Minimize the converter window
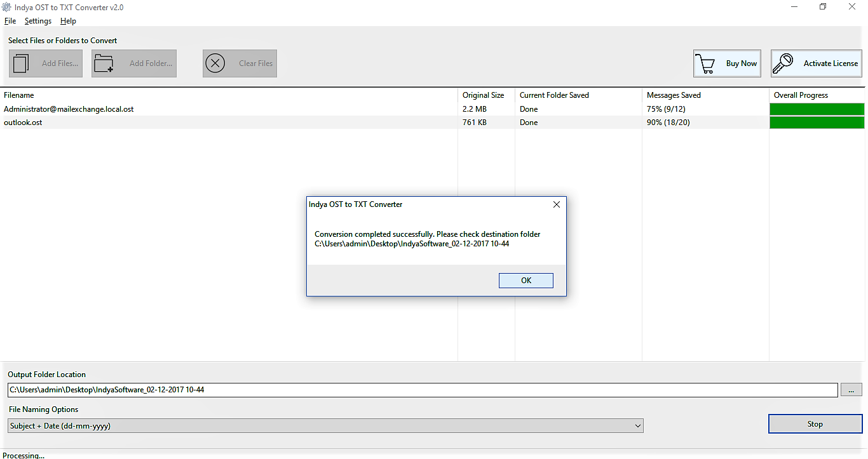868x459 pixels. point(794,7)
